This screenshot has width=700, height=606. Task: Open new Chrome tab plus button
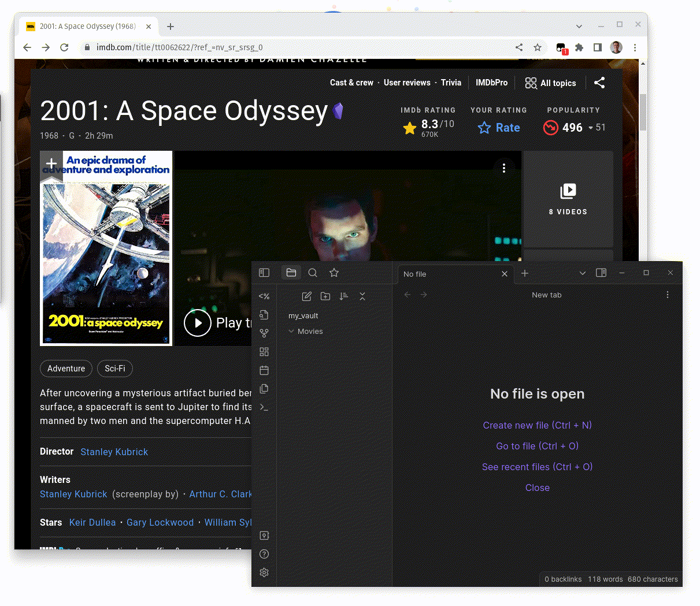pyautogui.click(x=170, y=27)
